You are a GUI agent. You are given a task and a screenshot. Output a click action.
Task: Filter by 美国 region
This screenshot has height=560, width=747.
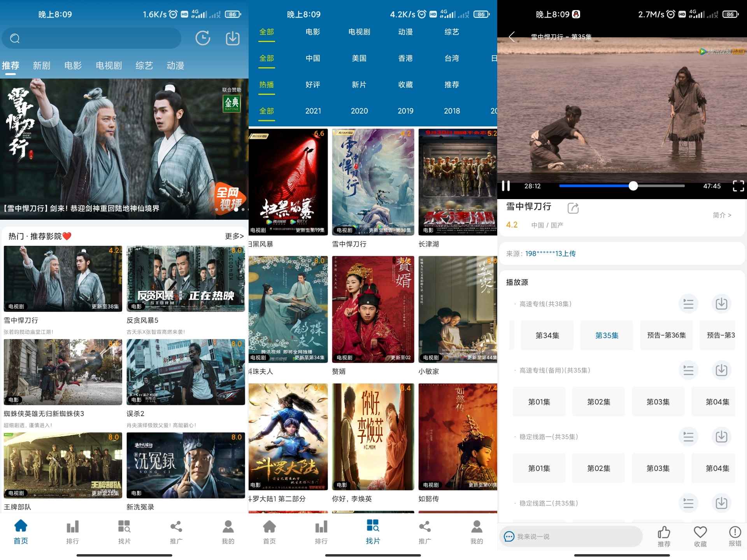click(359, 58)
